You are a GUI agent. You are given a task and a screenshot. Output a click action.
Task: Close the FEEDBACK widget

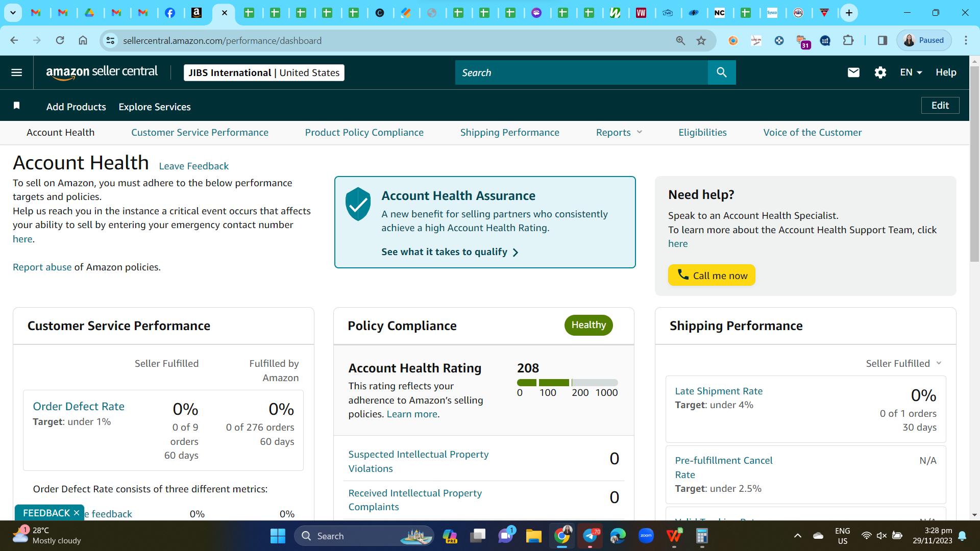pyautogui.click(x=77, y=513)
